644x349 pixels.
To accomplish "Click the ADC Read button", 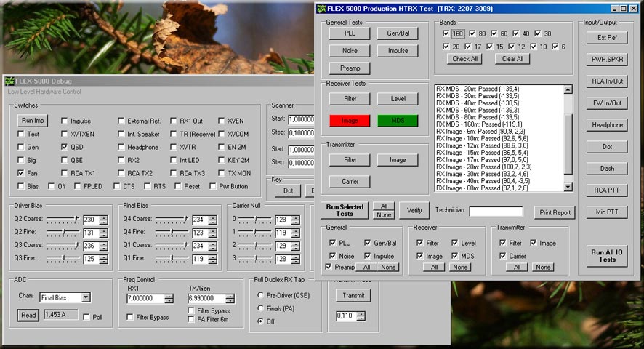I will pyautogui.click(x=28, y=316).
